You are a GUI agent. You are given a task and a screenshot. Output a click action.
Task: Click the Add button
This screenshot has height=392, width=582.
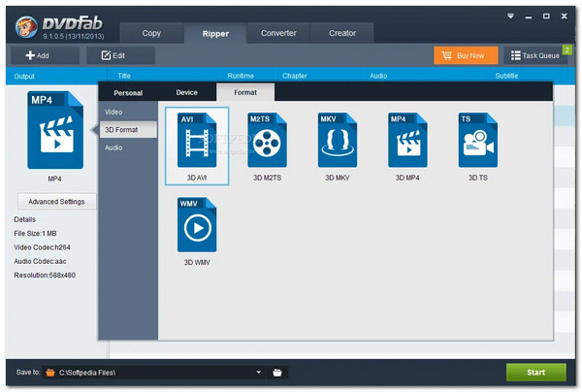(45, 55)
